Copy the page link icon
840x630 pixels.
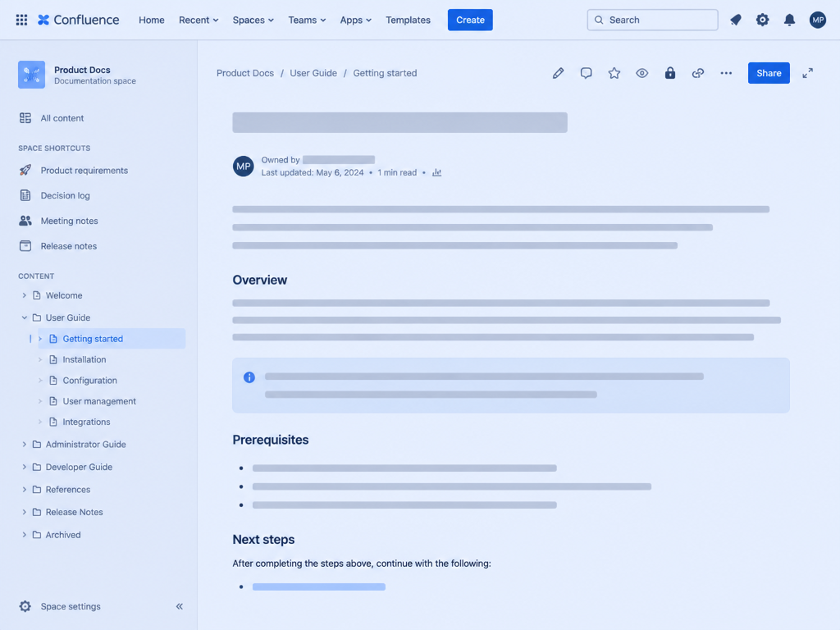click(697, 73)
